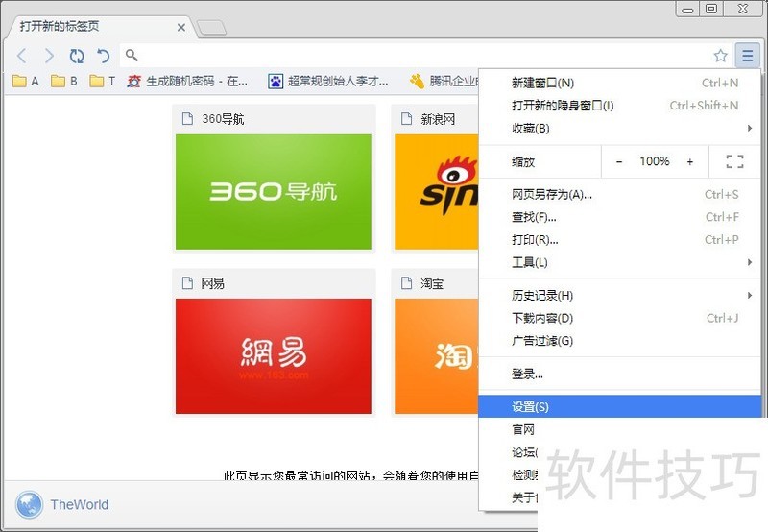Click the new tab button
Screen dimensions: 768x532
click(212, 27)
